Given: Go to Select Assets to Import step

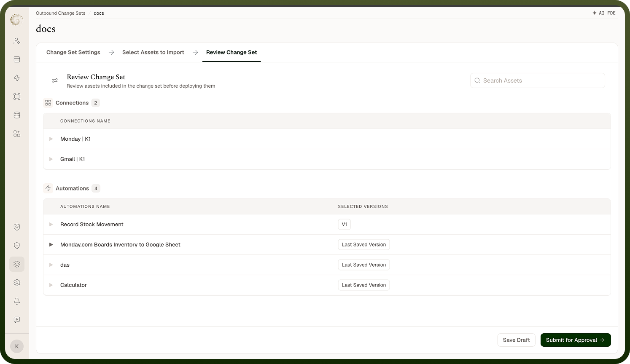Looking at the screenshot, I should [153, 52].
